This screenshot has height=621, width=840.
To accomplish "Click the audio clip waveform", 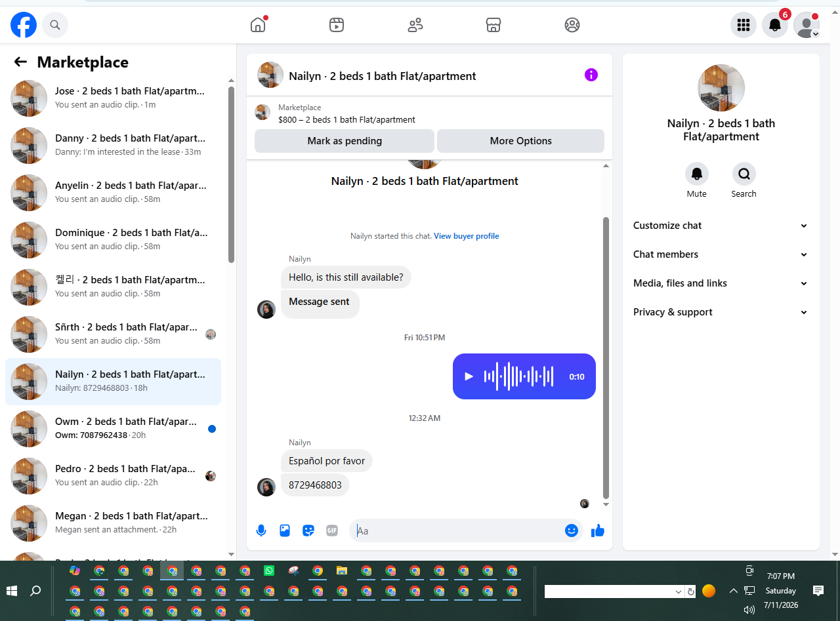I will click(x=518, y=376).
